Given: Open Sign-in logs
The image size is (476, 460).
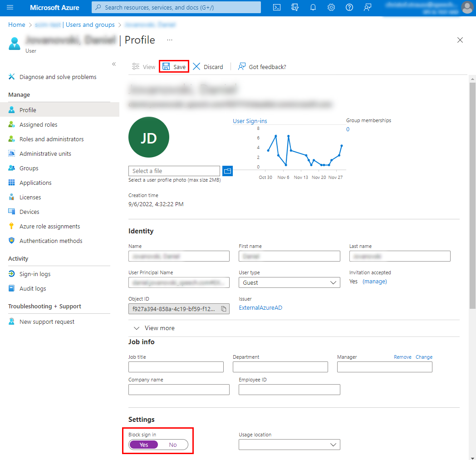Looking at the screenshot, I should 35,274.
